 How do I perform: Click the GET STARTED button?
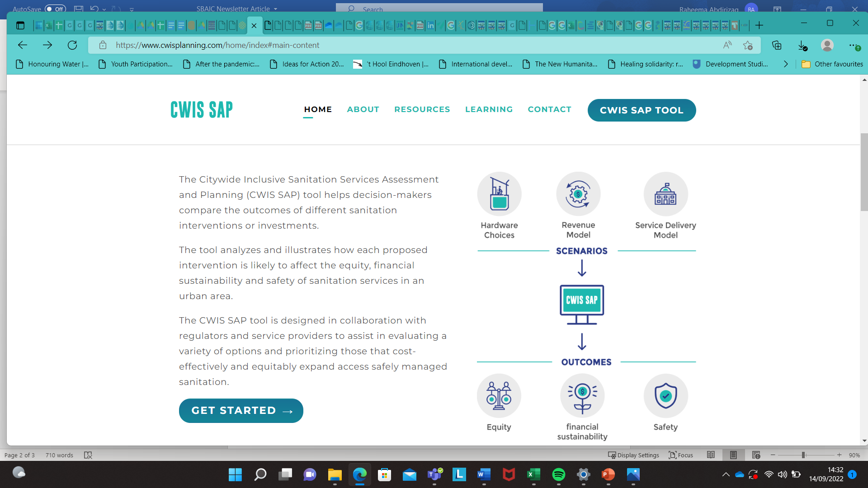pos(241,411)
